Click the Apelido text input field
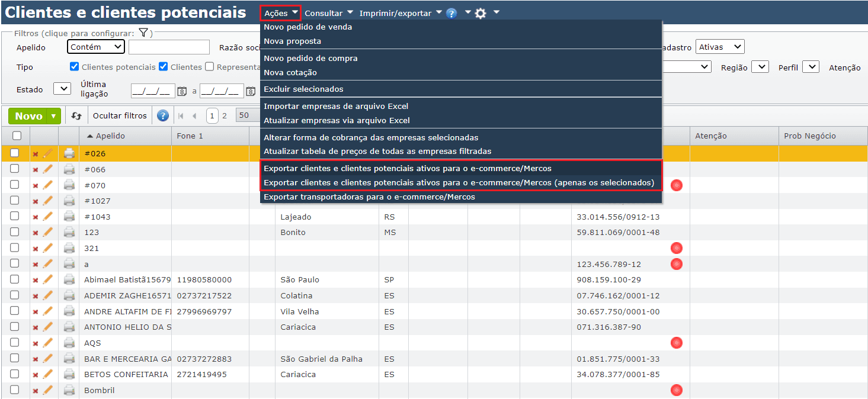 (169, 47)
